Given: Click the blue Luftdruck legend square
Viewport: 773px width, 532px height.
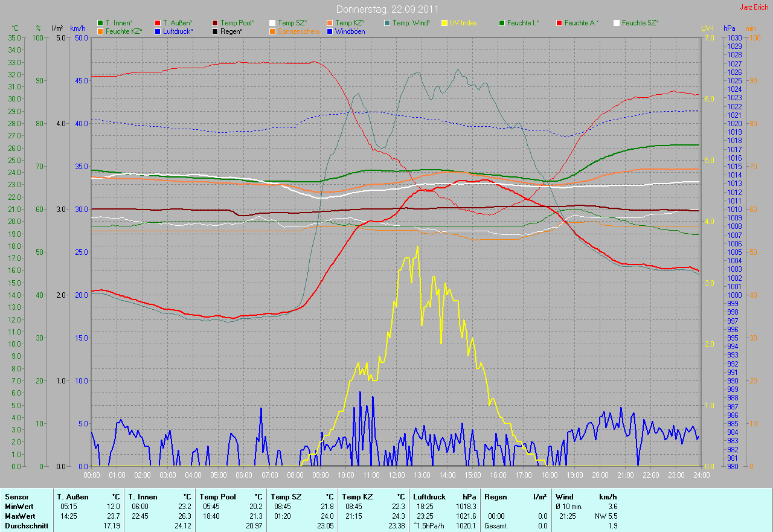Looking at the screenshot, I should click(158, 31).
